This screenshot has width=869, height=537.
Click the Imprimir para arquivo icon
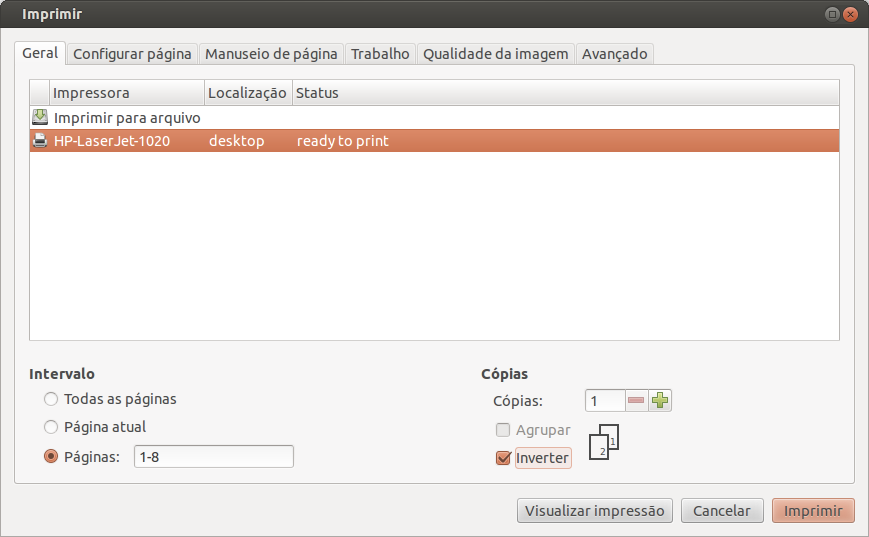(40, 117)
